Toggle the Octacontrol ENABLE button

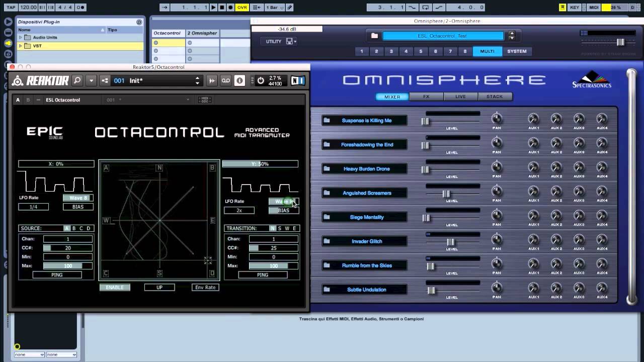115,287
